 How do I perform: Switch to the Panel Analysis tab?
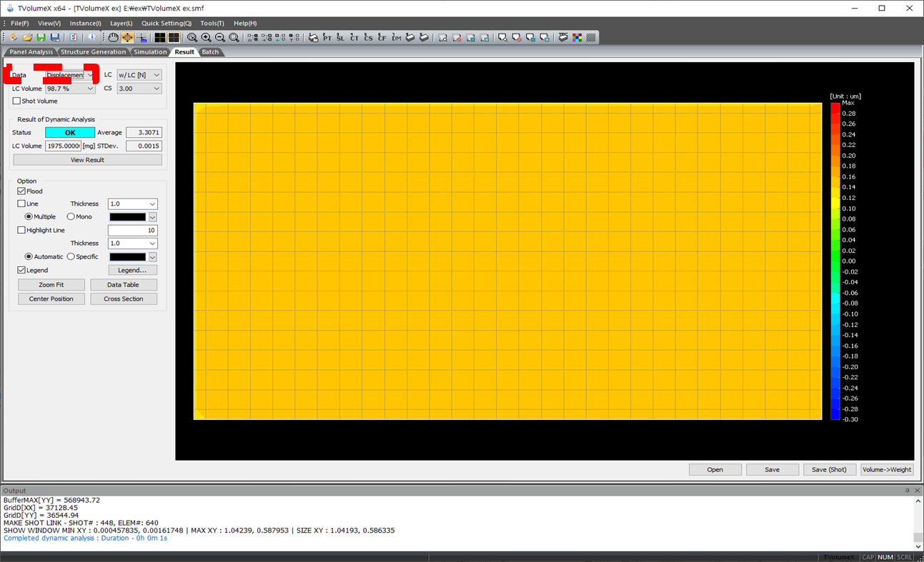pos(31,52)
